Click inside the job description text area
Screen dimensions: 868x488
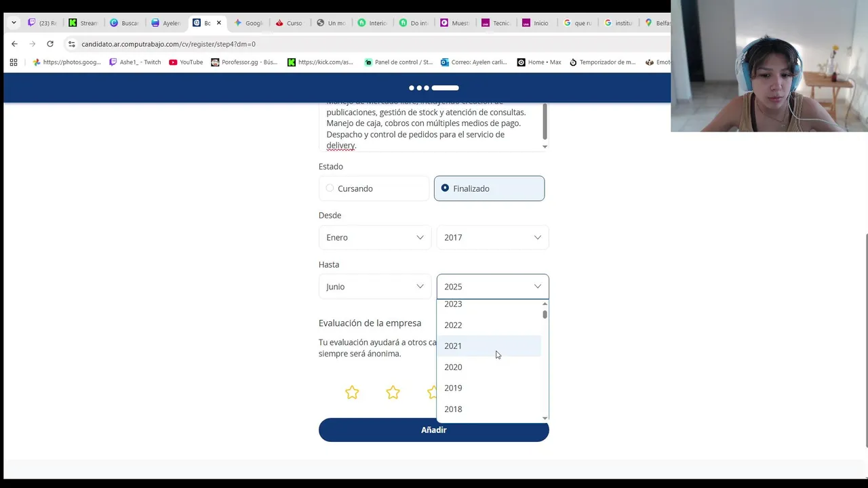pyautogui.click(x=429, y=127)
